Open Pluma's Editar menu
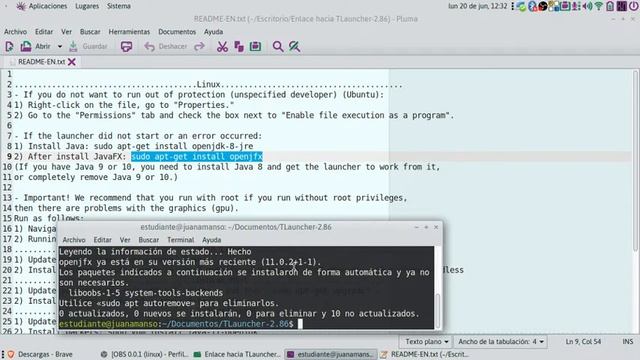640x360 pixels. pos(44,31)
